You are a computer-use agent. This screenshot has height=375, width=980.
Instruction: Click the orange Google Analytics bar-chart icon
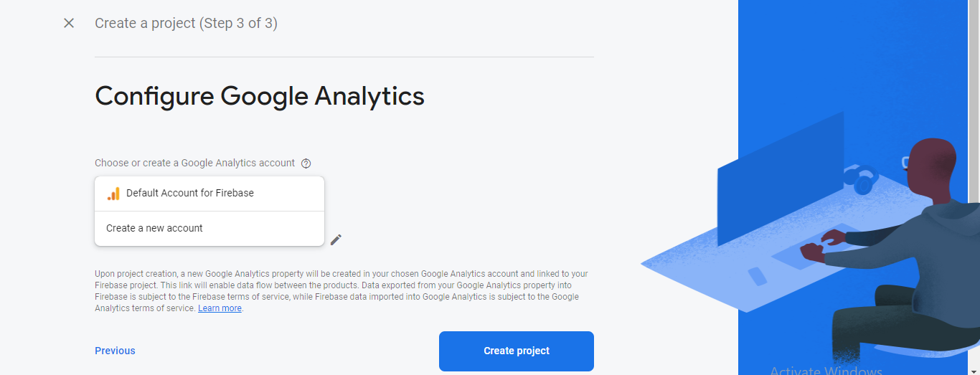[x=113, y=194]
